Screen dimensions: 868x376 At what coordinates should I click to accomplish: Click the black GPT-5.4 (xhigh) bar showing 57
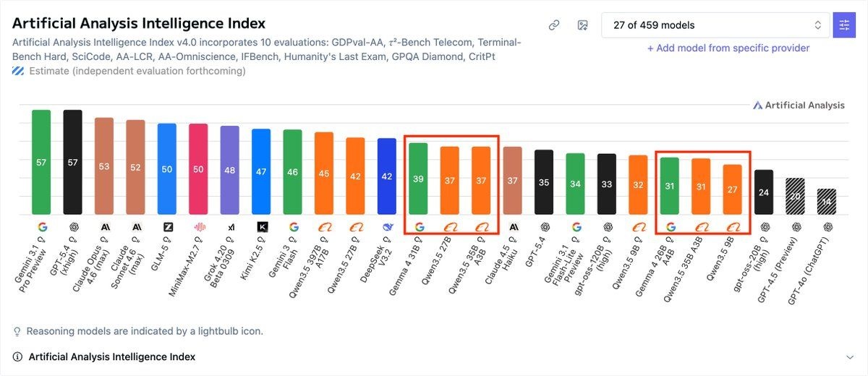pyautogui.click(x=72, y=162)
